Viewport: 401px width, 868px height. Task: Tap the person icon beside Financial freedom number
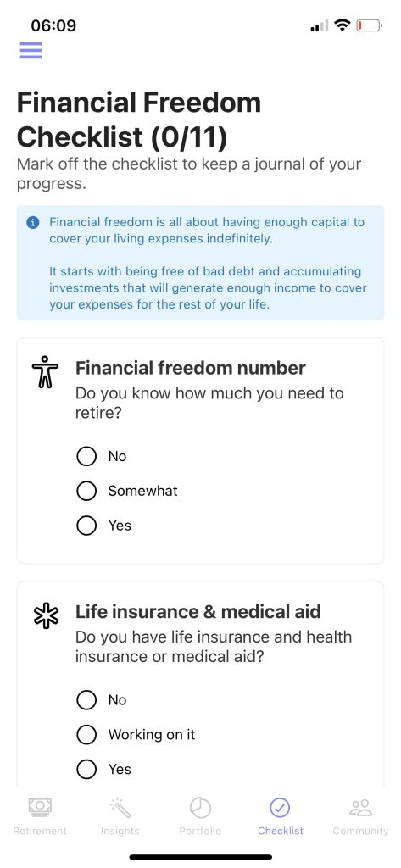point(45,371)
